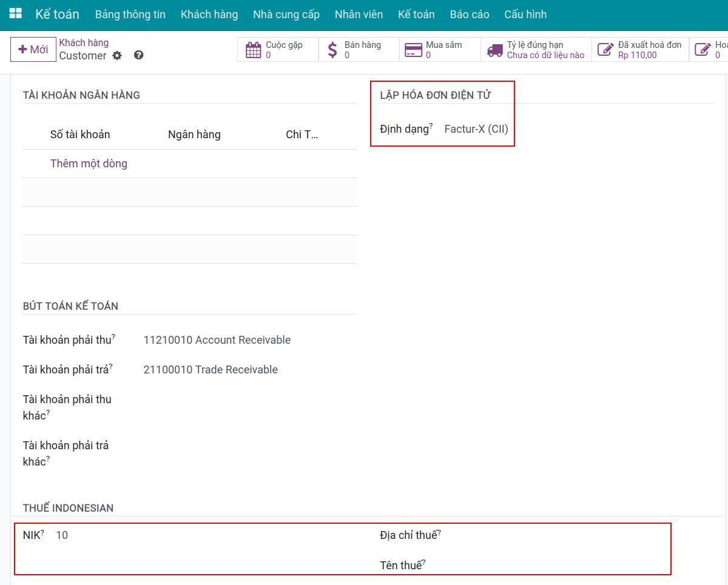Click the Ngân hàng column header
The width and height of the screenshot is (728, 585).
coord(194,135)
